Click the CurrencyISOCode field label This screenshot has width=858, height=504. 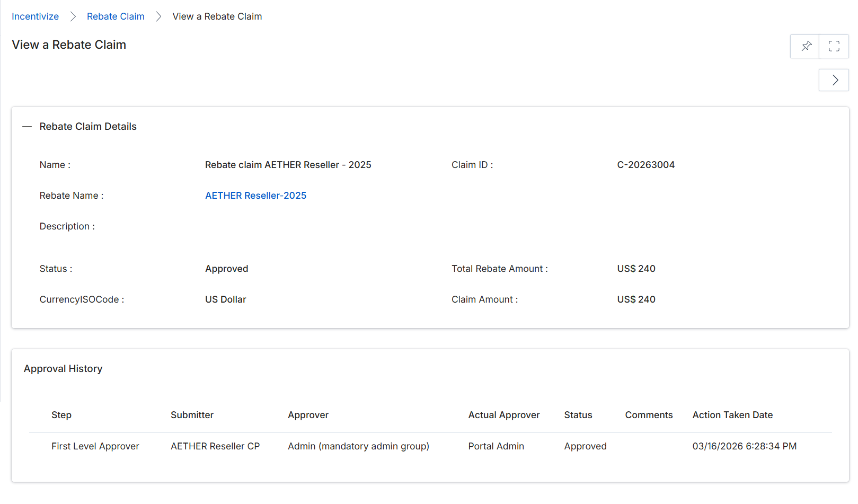point(82,299)
